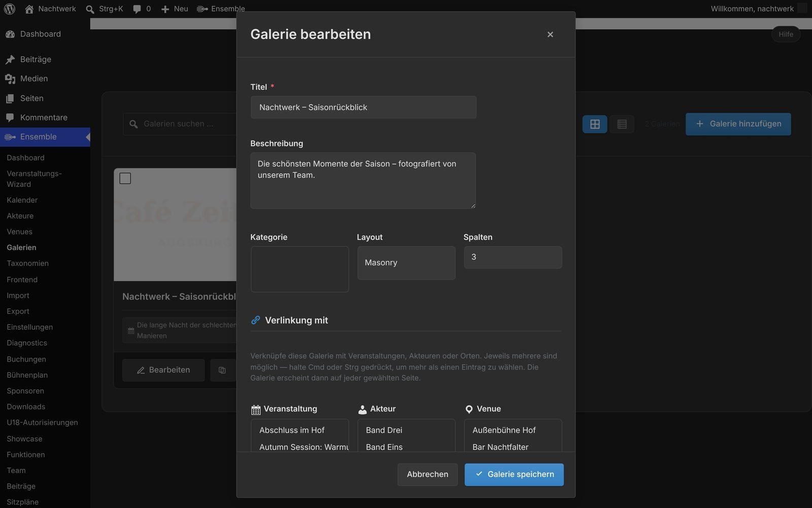The image size is (812, 508).
Task: Switch to list view icon
Action: click(622, 124)
